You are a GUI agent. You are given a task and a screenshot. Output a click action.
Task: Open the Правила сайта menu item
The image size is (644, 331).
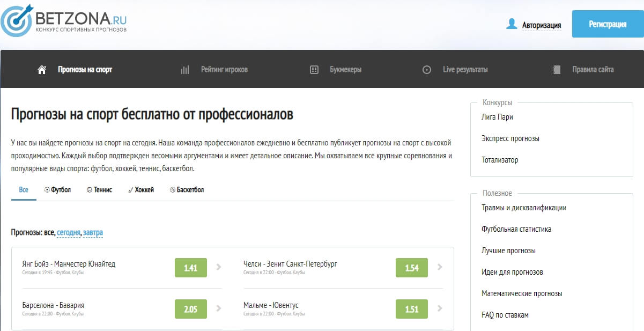[593, 70]
